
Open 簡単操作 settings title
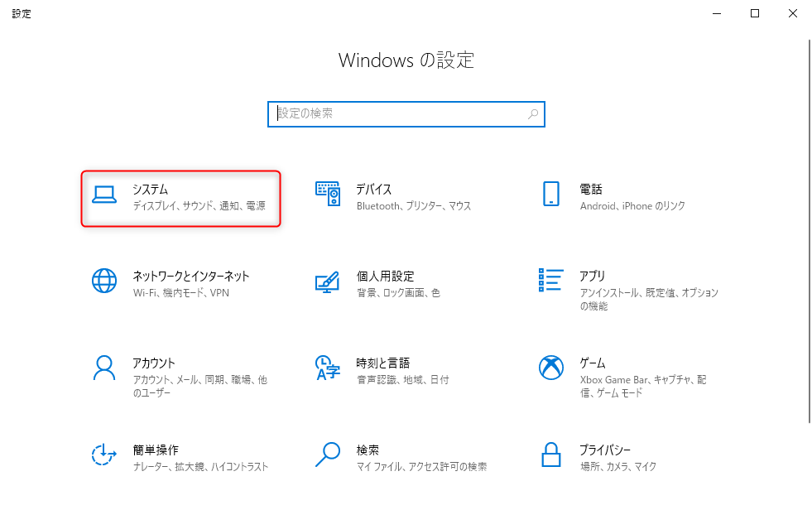156,450
